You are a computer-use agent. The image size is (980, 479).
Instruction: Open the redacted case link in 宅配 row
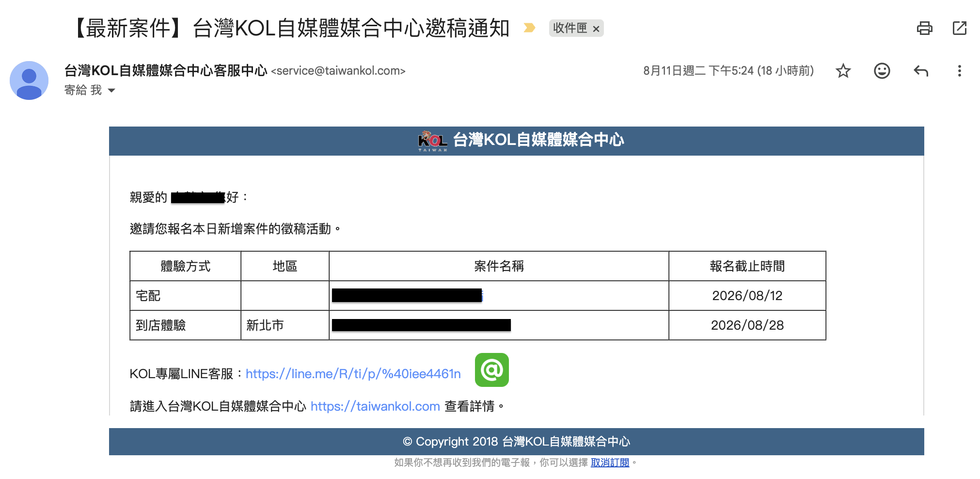[407, 295]
